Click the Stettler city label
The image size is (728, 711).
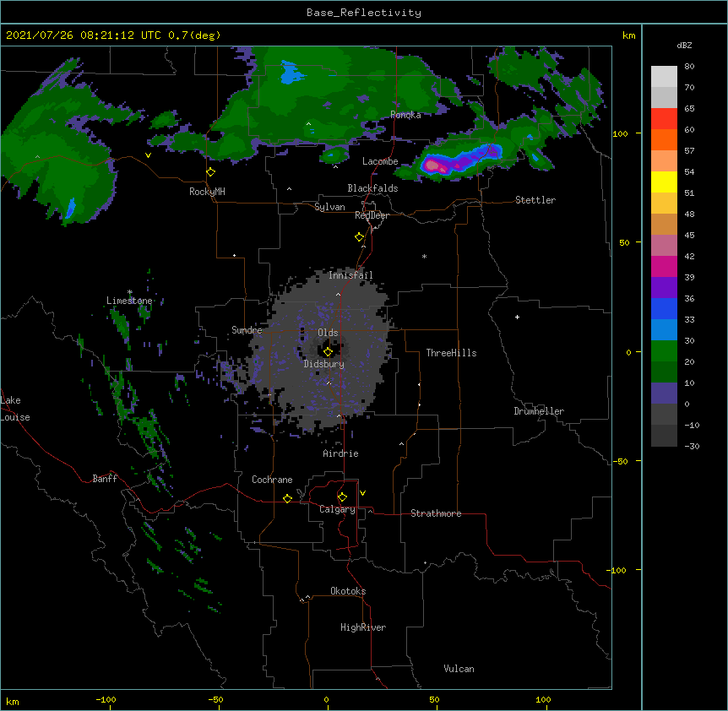535,200
